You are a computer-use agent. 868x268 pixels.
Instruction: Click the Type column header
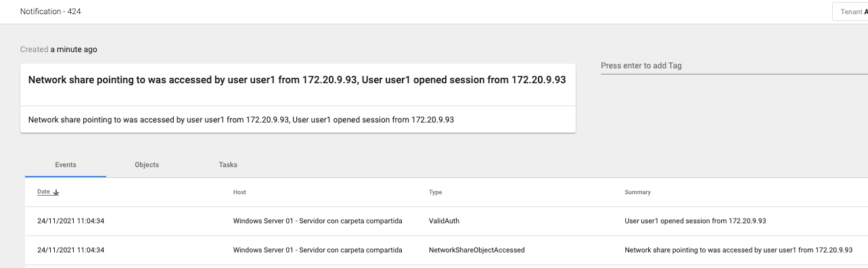point(435,192)
